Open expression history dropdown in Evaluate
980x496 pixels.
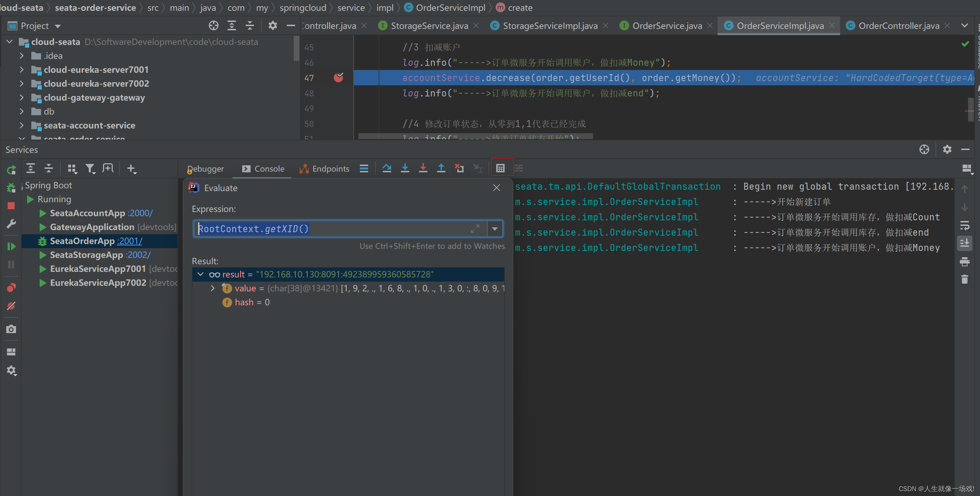495,229
